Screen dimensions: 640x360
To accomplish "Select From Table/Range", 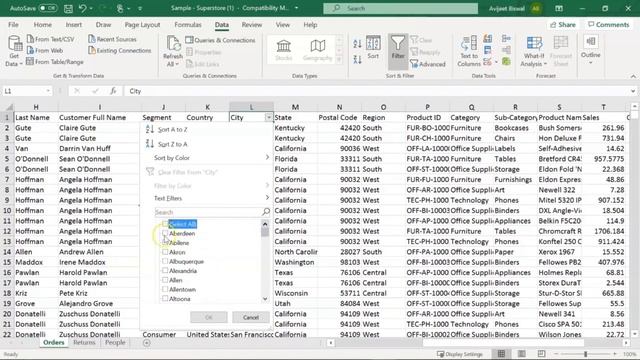I will tap(55, 62).
